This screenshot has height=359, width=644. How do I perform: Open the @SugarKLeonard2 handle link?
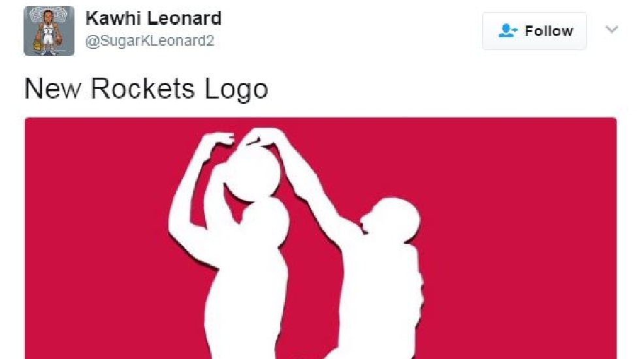pyautogui.click(x=150, y=41)
